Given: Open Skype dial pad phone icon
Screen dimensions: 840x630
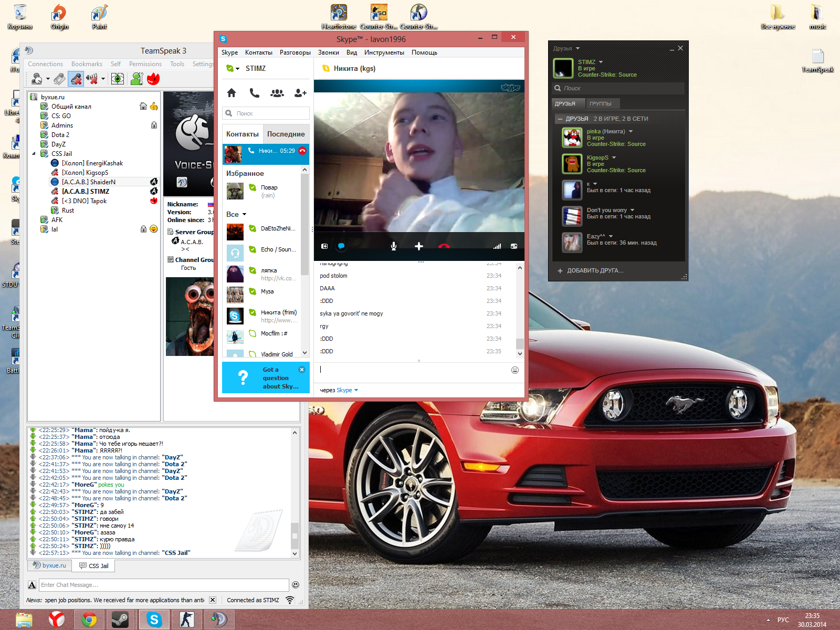Looking at the screenshot, I should click(x=255, y=93).
